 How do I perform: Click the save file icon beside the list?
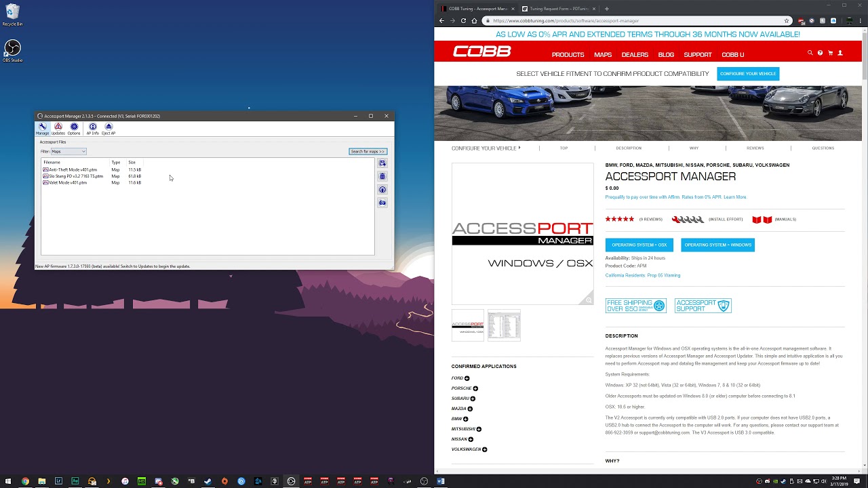[x=382, y=163]
